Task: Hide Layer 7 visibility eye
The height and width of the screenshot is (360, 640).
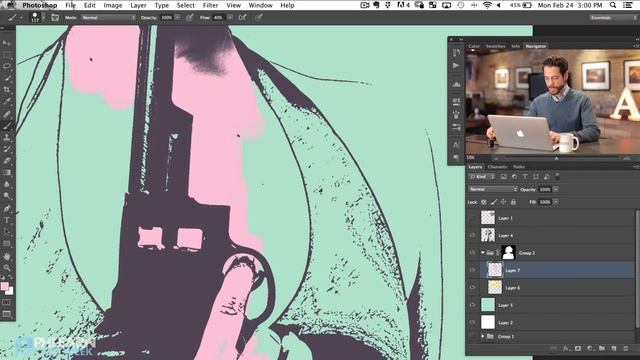Action: click(472, 270)
